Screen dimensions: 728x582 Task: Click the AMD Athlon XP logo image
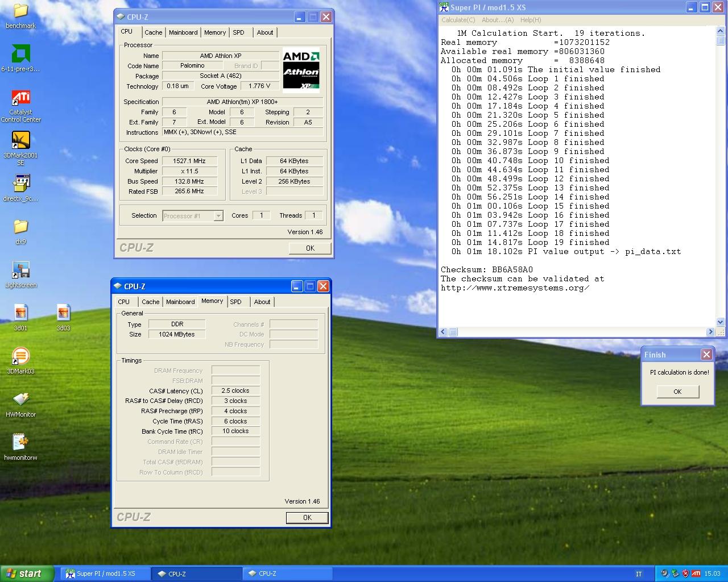(301, 70)
